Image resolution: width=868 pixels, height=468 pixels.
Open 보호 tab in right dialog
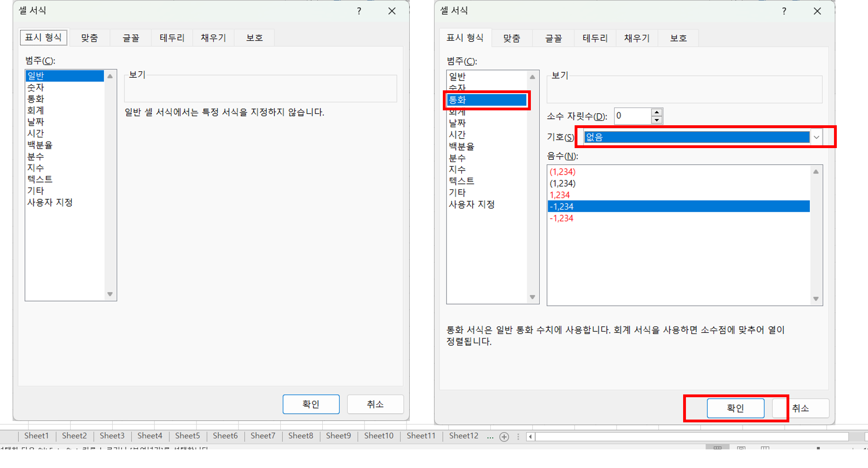(x=678, y=38)
